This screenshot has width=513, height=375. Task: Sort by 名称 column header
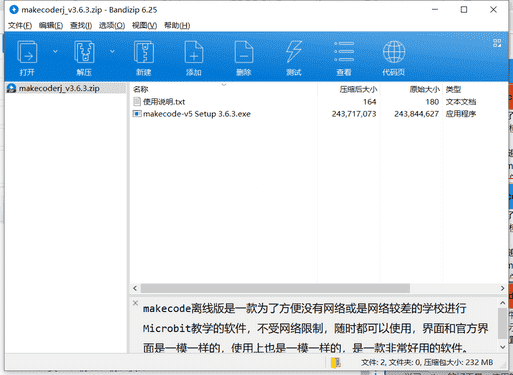(141, 89)
